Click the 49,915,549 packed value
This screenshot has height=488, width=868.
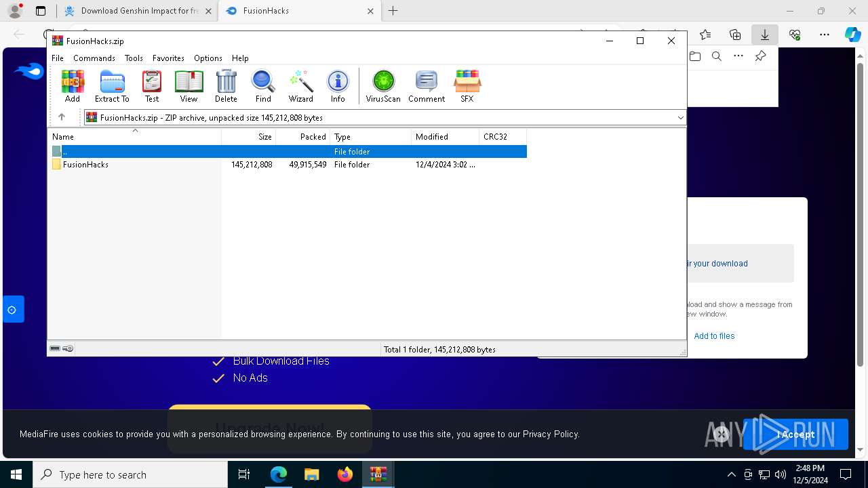pyautogui.click(x=308, y=165)
